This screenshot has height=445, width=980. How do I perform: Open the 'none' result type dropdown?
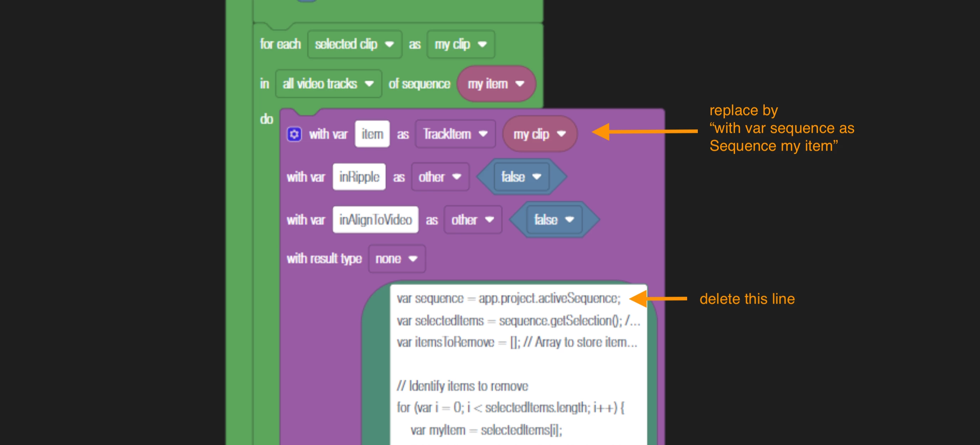pyautogui.click(x=396, y=259)
